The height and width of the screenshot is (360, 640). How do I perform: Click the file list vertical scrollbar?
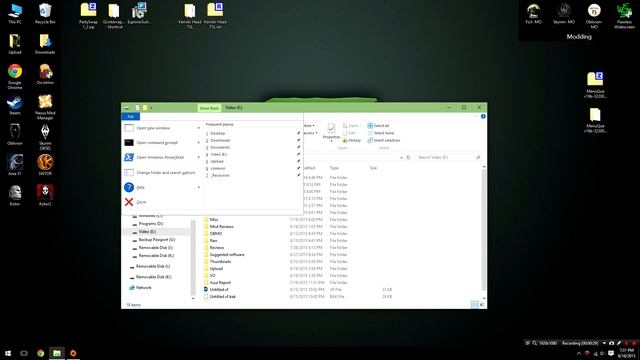pos(484,233)
